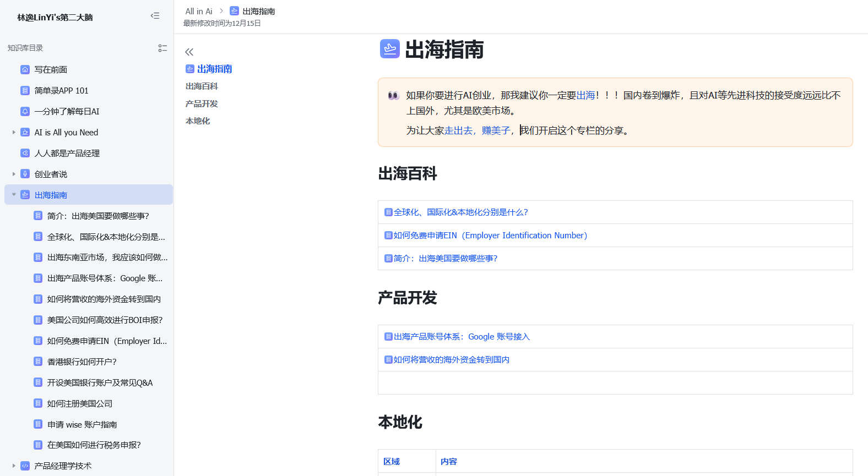Click the 最新修改时间为12月15日 text
Image resolution: width=868 pixels, height=476 pixels.
click(x=222, y=23)
